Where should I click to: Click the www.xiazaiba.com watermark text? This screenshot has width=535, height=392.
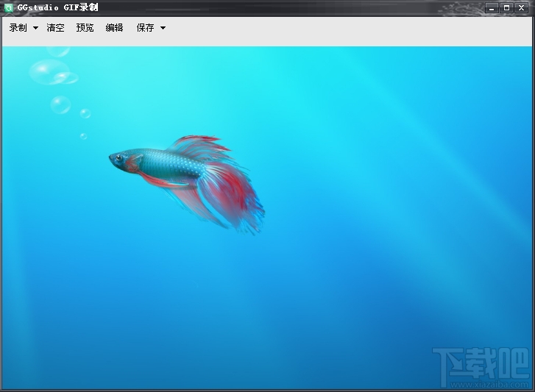(x=489, y=385)
